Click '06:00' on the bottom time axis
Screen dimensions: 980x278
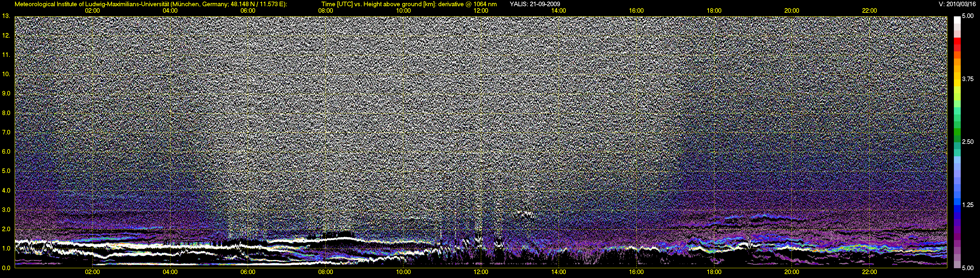pos(248,272)
